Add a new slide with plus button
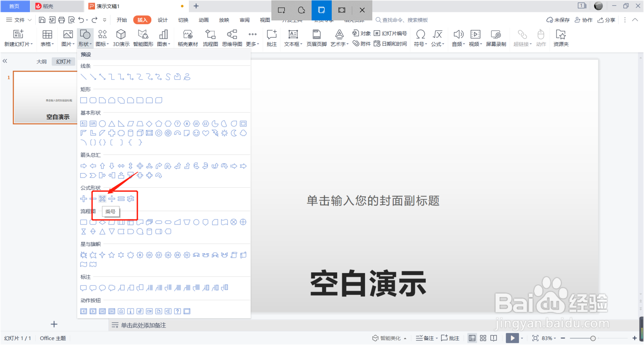The image size is (644, 345). pos(54,324)
